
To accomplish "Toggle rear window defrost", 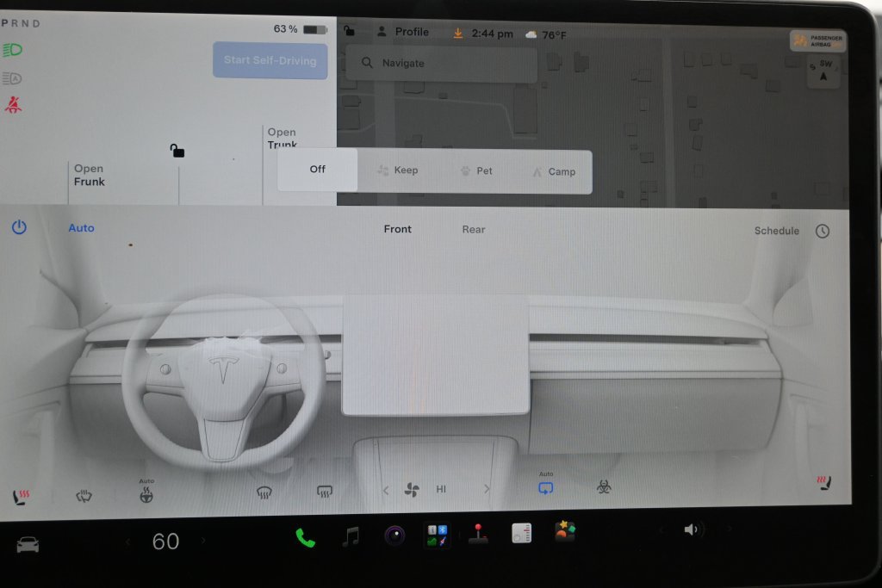I will click(x=325, y=492).
